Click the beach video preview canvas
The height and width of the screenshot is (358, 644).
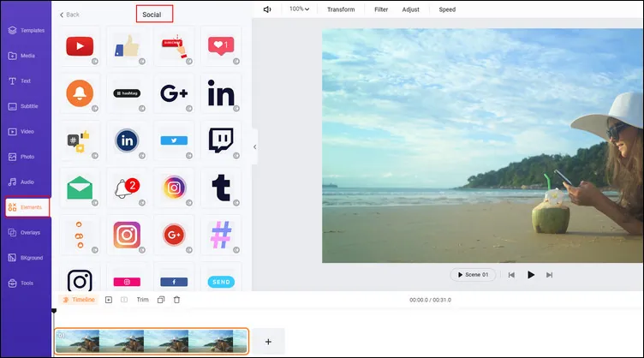483,146
